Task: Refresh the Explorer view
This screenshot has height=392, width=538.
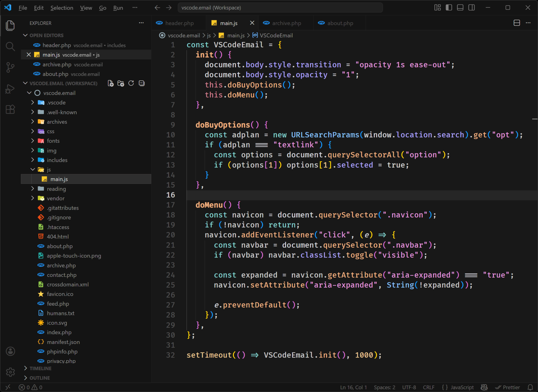Action: (131, 83)
